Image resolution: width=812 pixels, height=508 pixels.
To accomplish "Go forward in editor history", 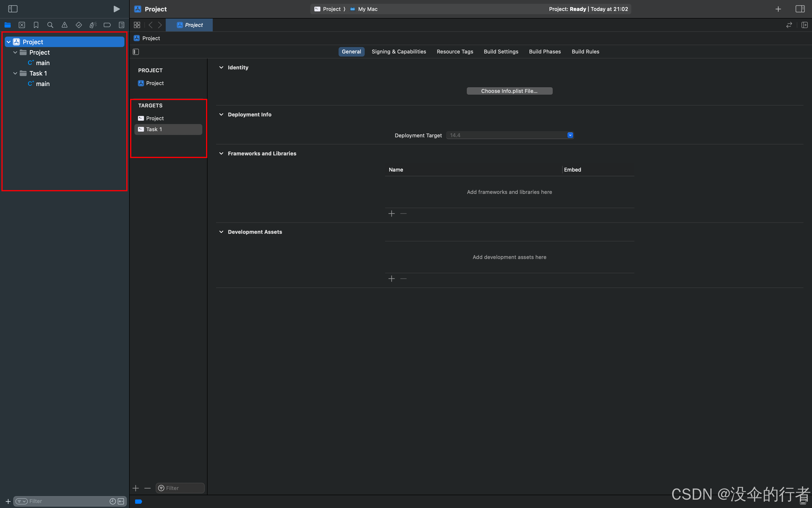I will pos(160,25).
